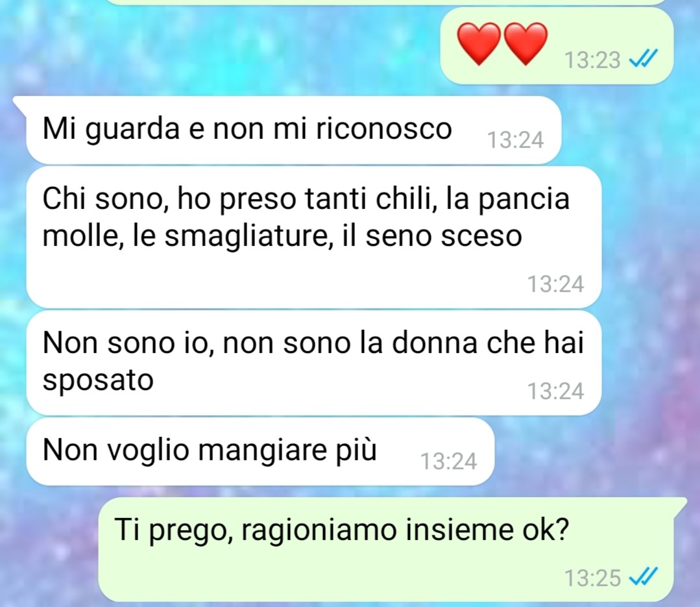Select the 'Non voglio mangiare più' message
Image resolution: width=700 pixels, height=607 pixels.
click(x=260, y=452)
